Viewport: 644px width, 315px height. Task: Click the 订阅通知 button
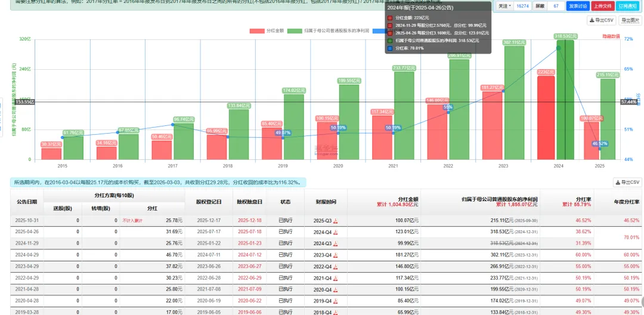627,6
